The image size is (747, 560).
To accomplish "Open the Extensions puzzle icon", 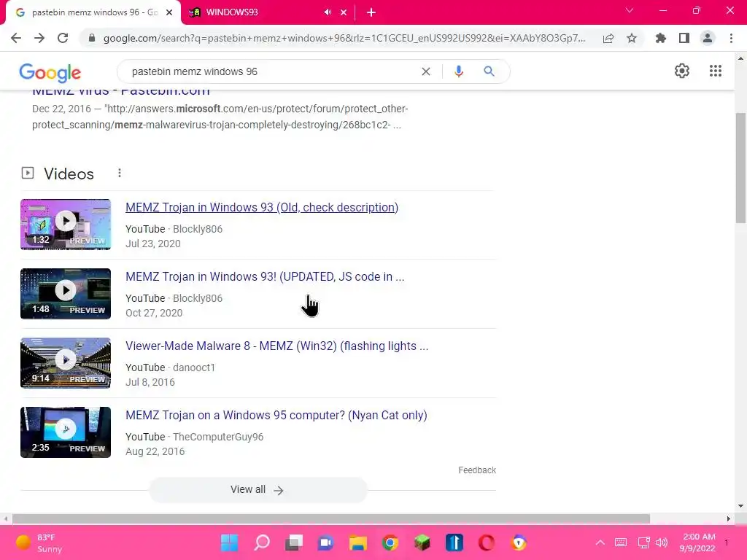I will pyautogui.click(x=661, y=38).
